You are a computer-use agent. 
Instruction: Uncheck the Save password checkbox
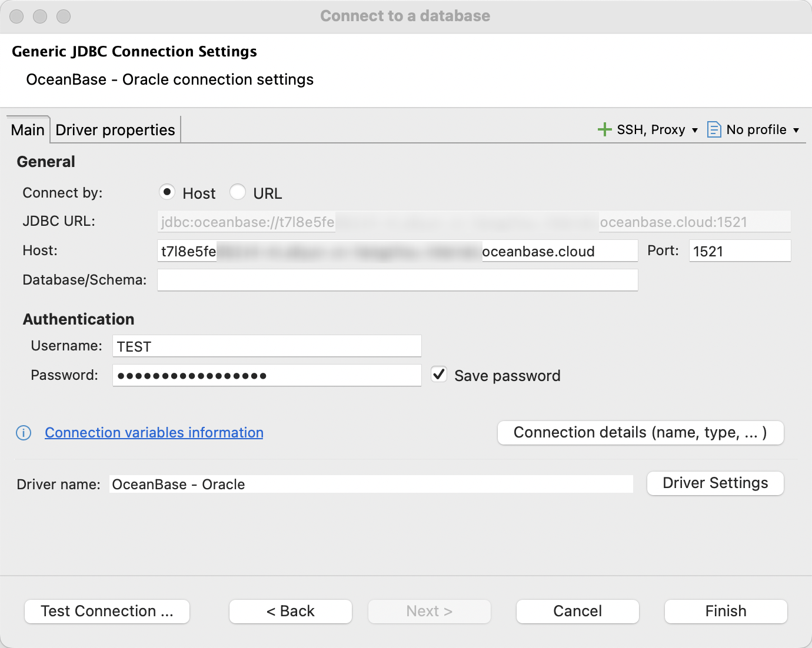point(438,375)
